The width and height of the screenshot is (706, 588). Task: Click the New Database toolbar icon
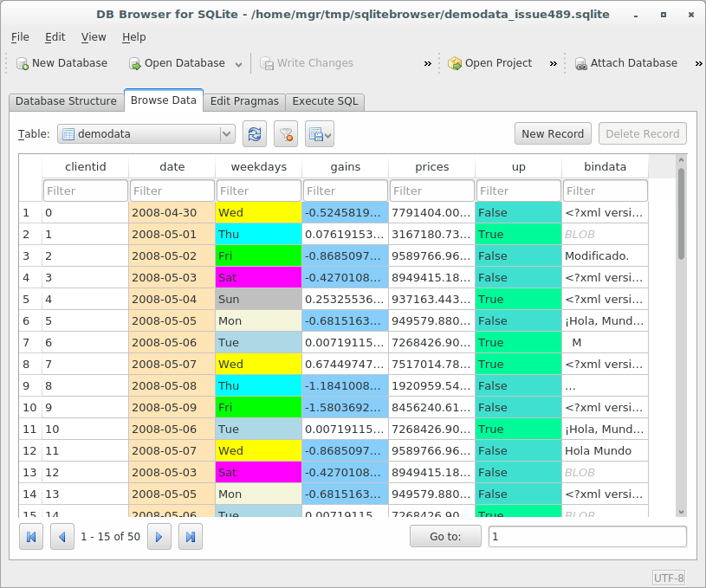[23, 63]
